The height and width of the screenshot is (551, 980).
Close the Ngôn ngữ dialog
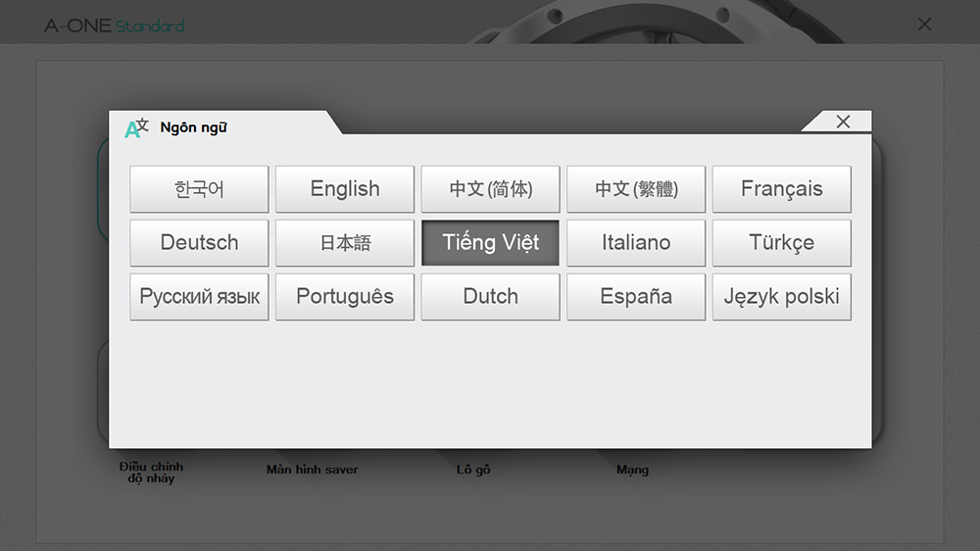pos(842,122)
